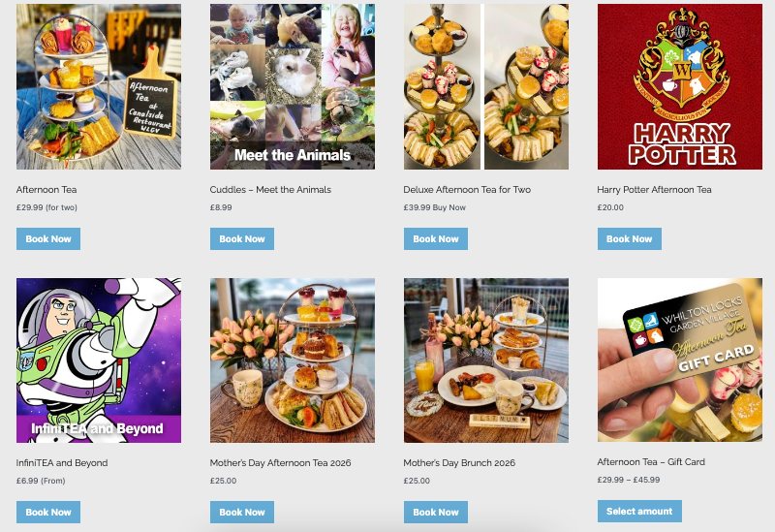The width and height of the screenshot is (775, 532).
Task: Open the InfiniTEA and Beyond Buzz image
Action: coord(99,360)
